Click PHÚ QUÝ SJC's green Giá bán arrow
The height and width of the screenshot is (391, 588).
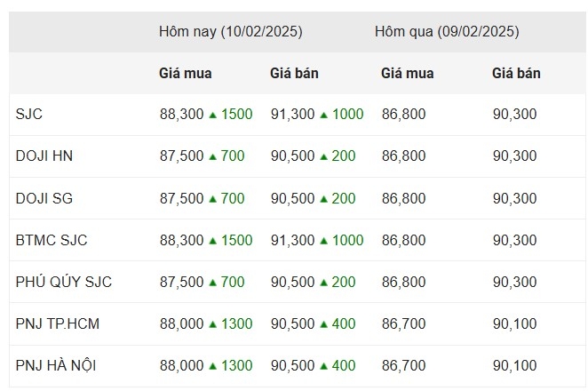tap(323, 282)
